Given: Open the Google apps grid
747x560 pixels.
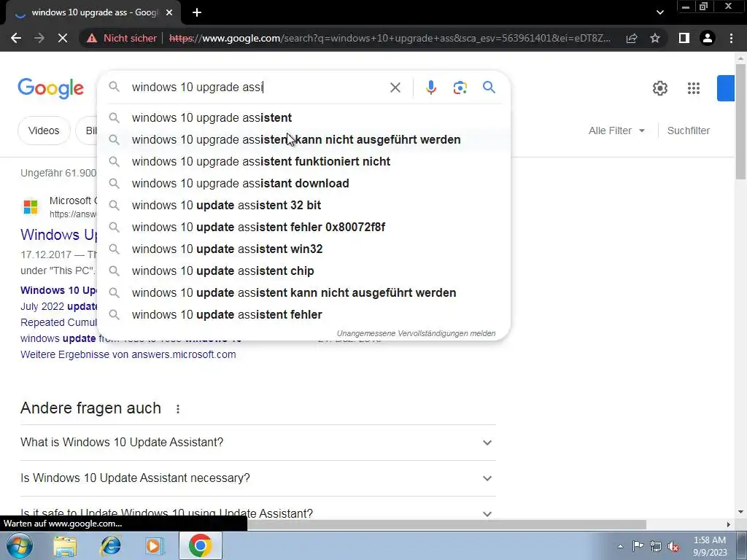Looking at the screenshot, I should (694, 88).
